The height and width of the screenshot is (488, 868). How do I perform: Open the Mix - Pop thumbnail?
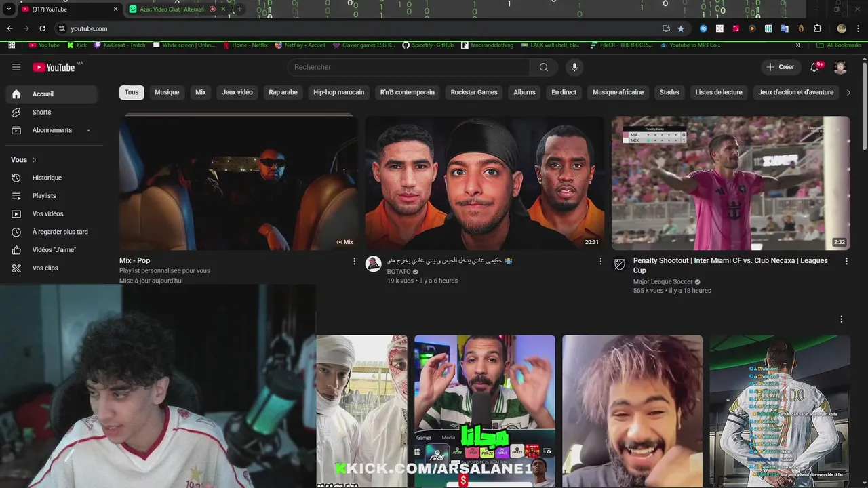click(238, 182)
